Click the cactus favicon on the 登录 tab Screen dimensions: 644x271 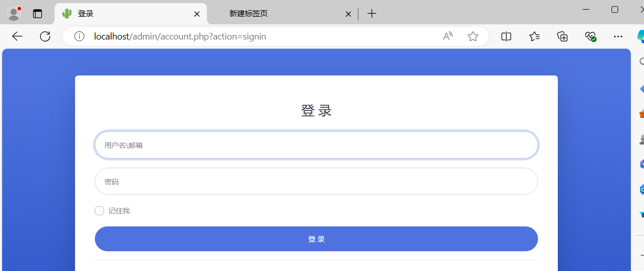coord(67,14)
